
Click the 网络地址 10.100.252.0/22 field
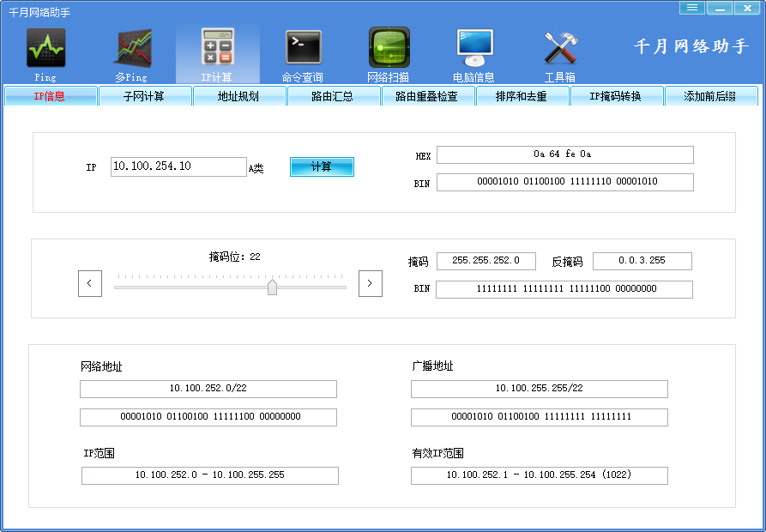[208, 389]
